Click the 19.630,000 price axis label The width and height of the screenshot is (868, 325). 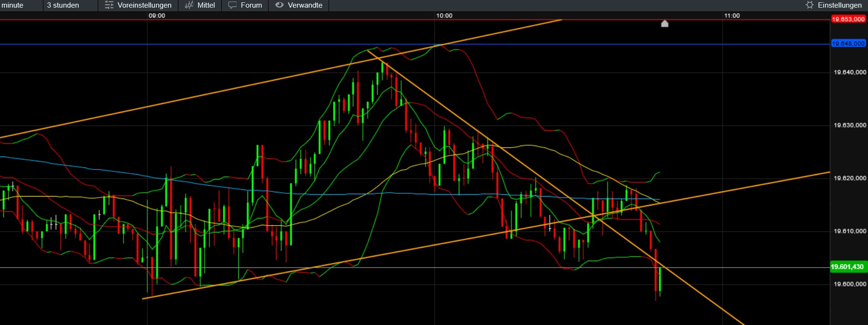click(850, 126)
